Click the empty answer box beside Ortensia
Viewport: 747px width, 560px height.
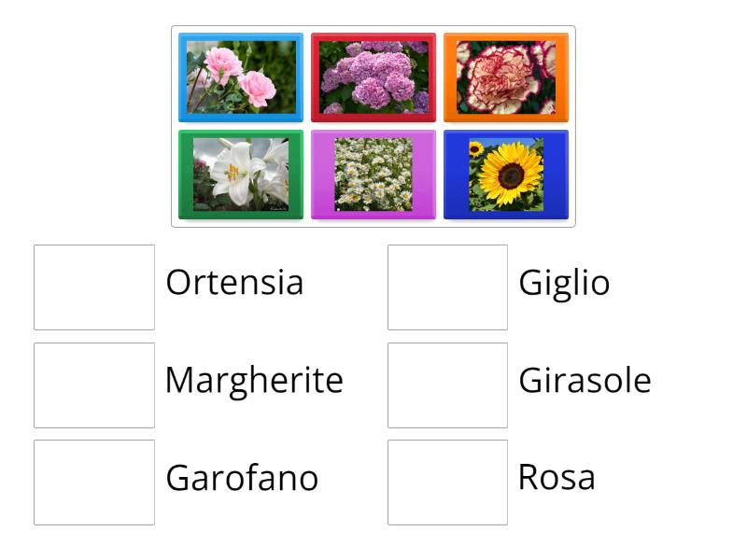93,286
